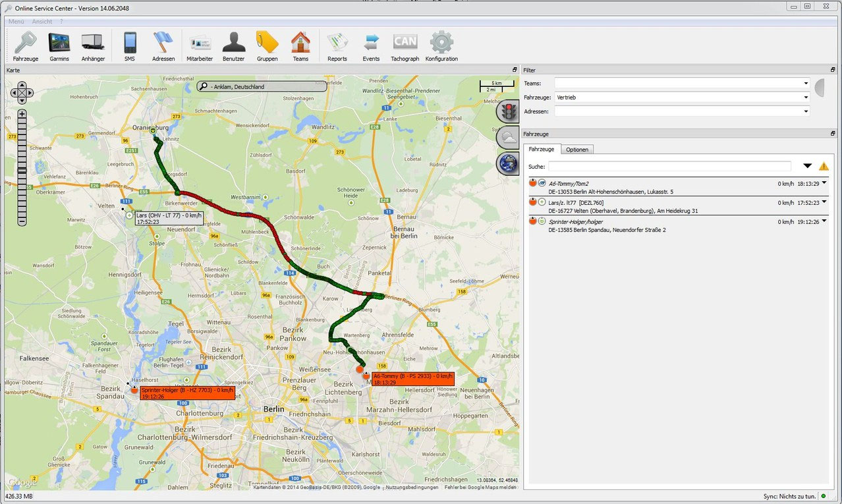Toggle the satellite globe map view

click(508, 163)
